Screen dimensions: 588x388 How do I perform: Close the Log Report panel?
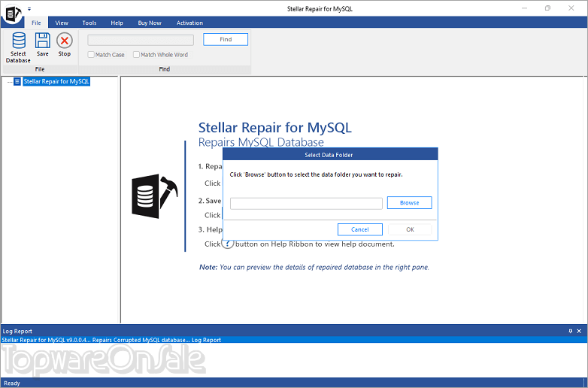(x=579, y=331)
